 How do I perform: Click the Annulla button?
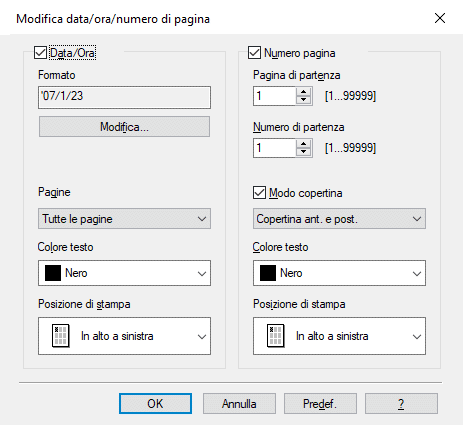coord(239,404)
